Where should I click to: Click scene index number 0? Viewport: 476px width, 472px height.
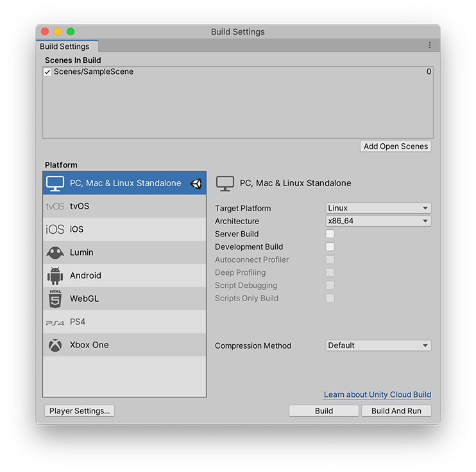pyautogui.click(x=429, y=72)
